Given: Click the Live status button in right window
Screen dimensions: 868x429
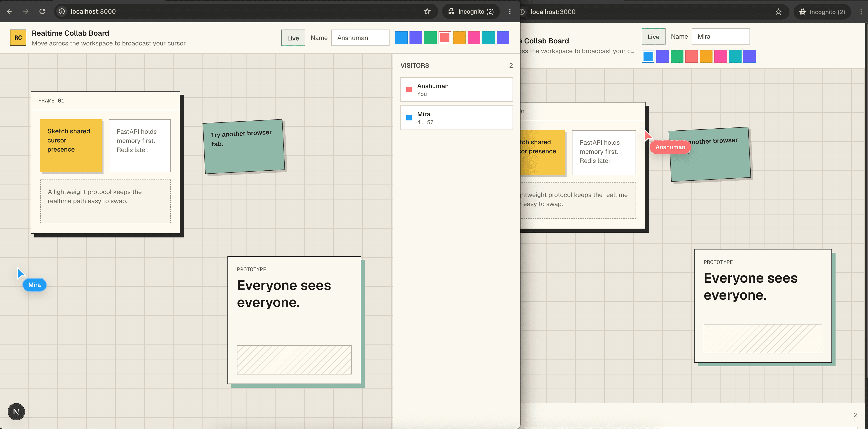Looking at the screenshot, I should pos(653,36).
